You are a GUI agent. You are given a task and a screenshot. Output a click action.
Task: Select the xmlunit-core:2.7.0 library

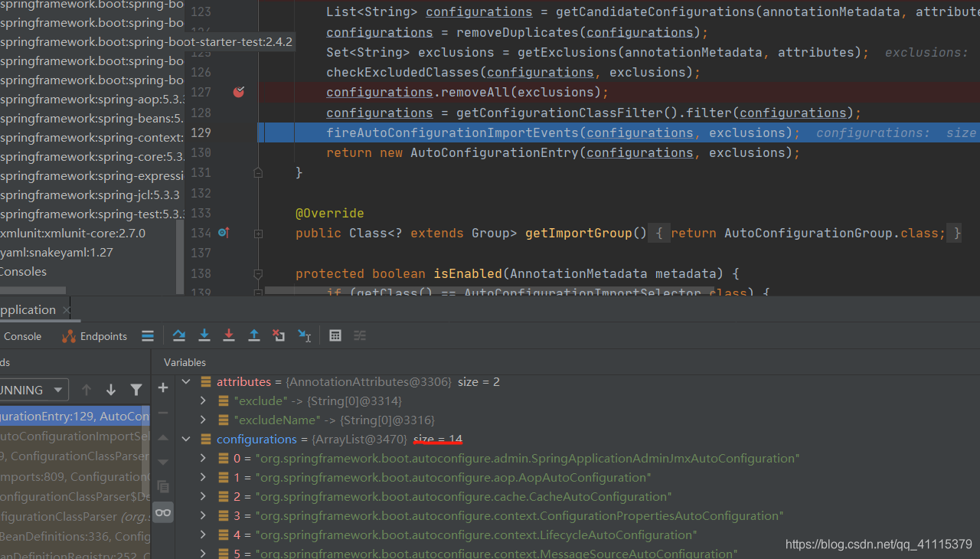tap(73, 233)
